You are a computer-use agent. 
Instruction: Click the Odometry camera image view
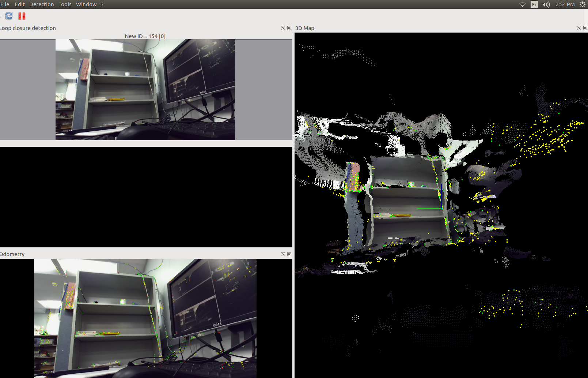point(145,318)
